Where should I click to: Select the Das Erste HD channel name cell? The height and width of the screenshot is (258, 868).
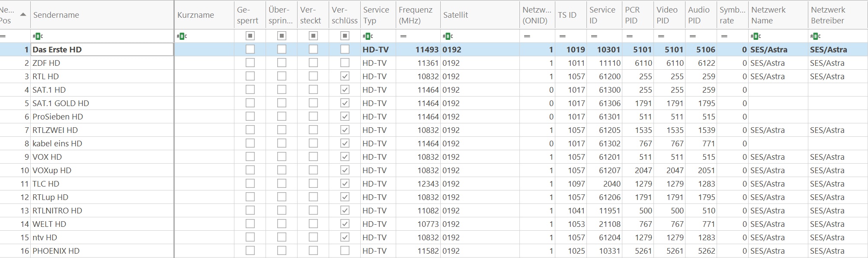102,49
